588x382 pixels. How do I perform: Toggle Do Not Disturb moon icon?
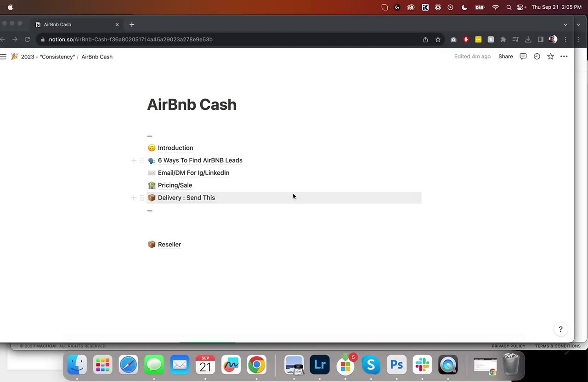point(464,7)
